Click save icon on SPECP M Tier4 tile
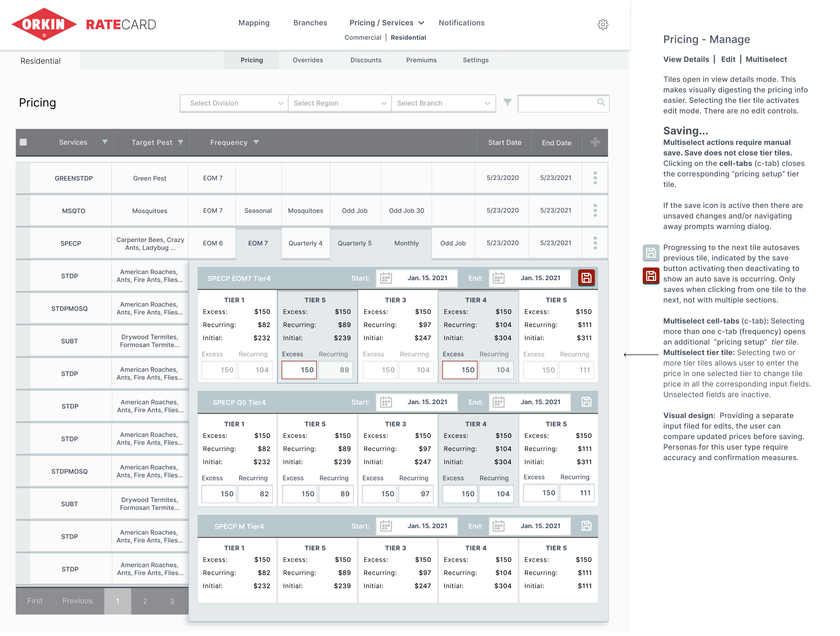 (586, 526)
